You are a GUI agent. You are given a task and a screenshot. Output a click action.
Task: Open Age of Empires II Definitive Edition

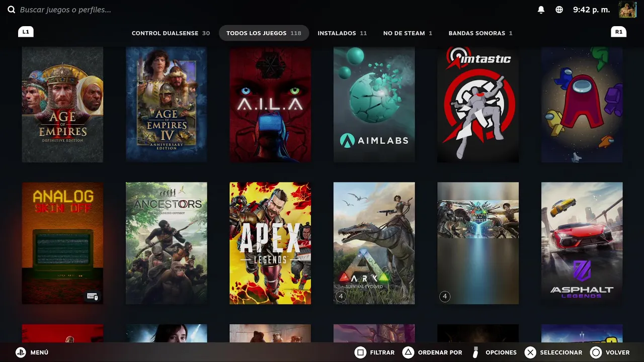(x=62, y=105)
